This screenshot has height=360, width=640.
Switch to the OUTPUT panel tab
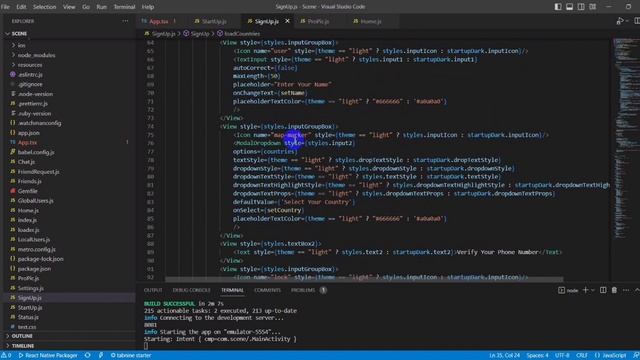click(x=153, y=290)
